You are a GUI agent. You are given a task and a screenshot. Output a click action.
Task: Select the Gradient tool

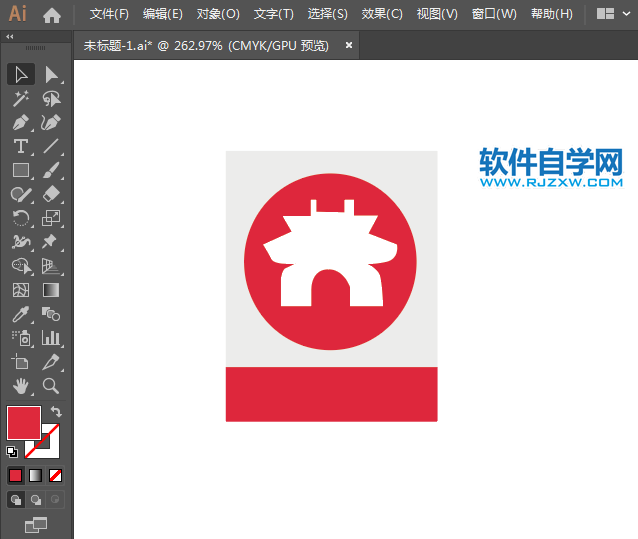pos(51,290)
